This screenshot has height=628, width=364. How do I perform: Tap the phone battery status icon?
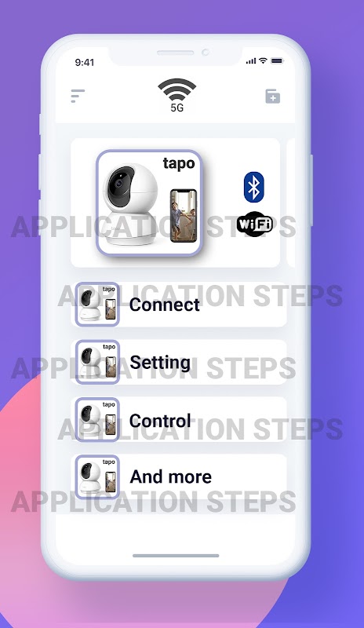[277, 61]
